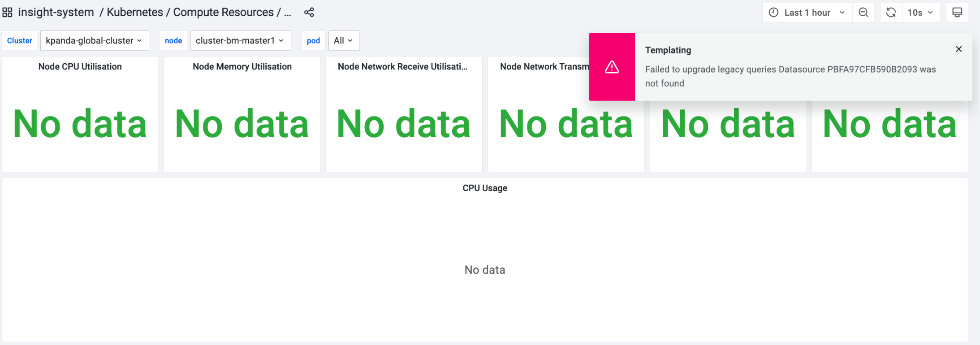Click the clock icon in the time picker
Viewport: 980px width, 345px height.
point(773,12)
